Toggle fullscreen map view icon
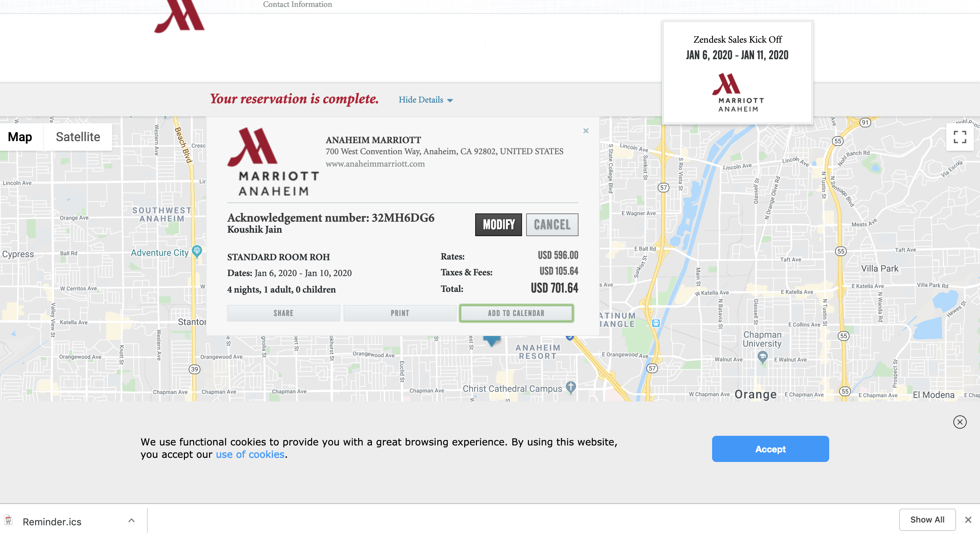980x537 pixels. tap(959, 137)
